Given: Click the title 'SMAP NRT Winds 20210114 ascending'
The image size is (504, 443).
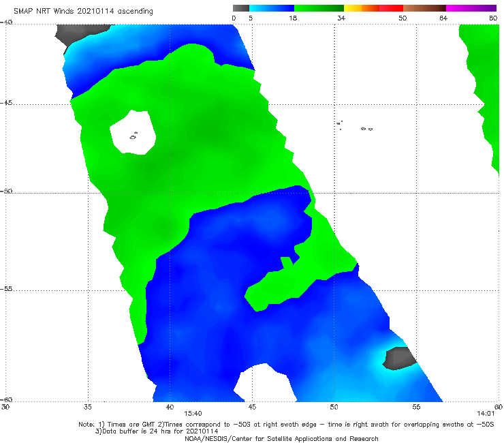Looking at the screenshot, I should coord(83,12).
